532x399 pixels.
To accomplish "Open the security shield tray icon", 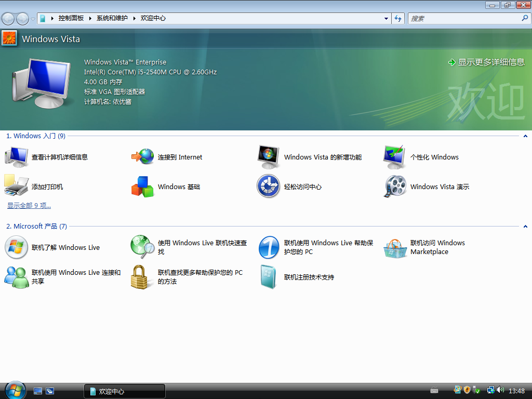I will pos(467,390).
